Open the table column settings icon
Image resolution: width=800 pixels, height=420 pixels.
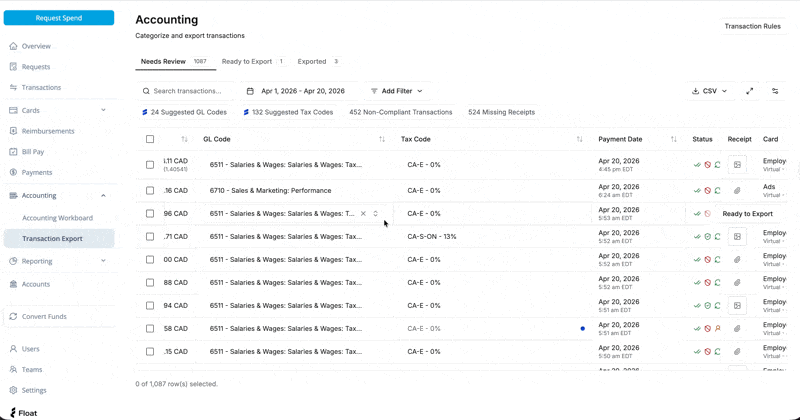click(775, 91)
